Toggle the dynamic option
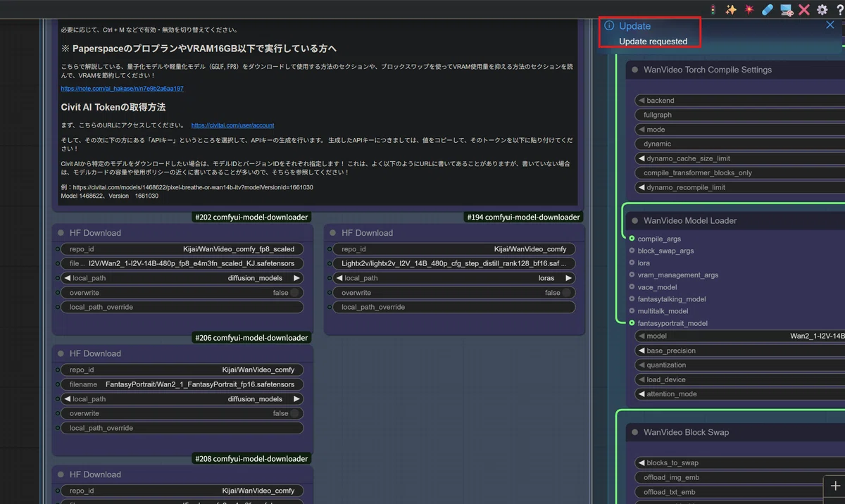Viewport: 845px width, 504px height. [739, 144]
